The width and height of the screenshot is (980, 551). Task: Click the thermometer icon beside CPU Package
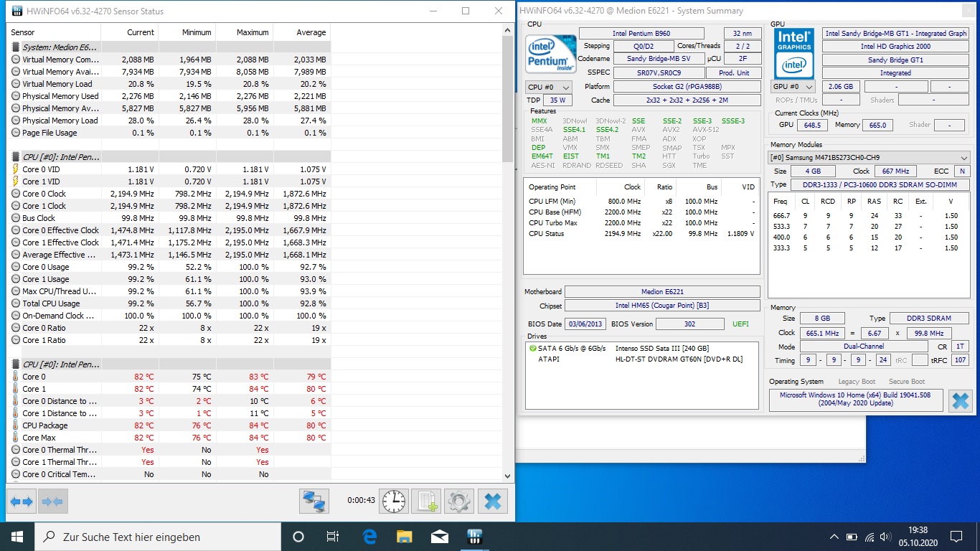click(x=16, y=425)
